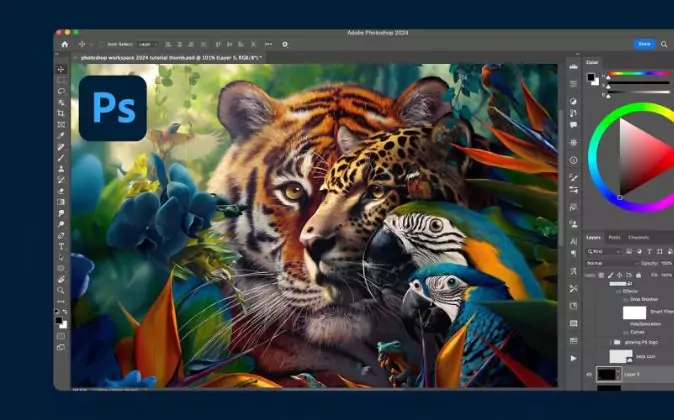Image resolution: width=674 pixels, height=420 pixels.
Task: Select the Eraser tool
Action: pos(61,191)
